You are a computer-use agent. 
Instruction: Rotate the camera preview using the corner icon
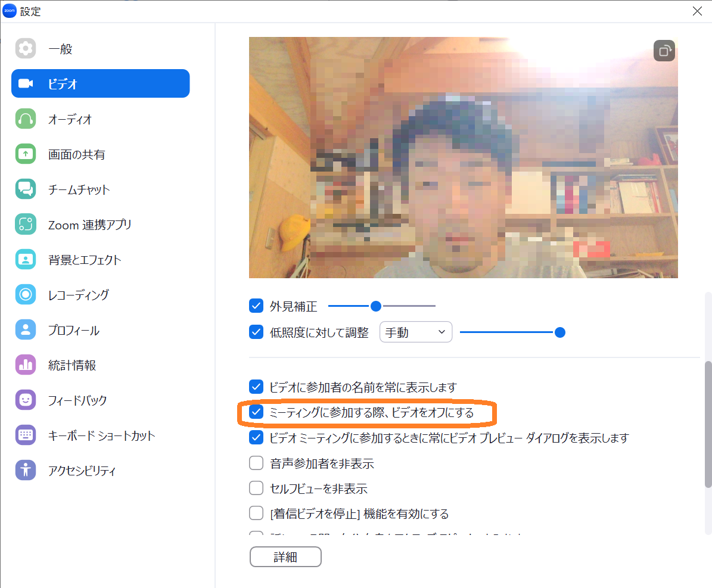[664, 51]
